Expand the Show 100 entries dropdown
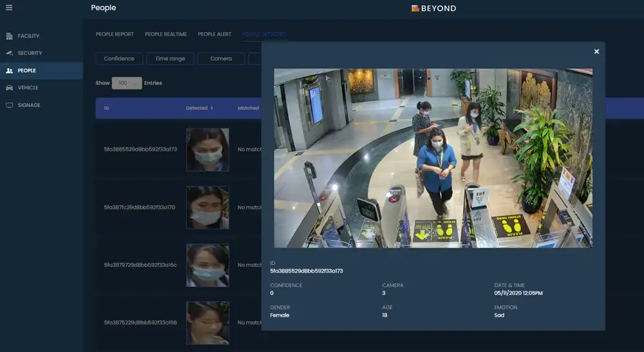The height and width of the screenshot is (352, 644). [126, 83]
